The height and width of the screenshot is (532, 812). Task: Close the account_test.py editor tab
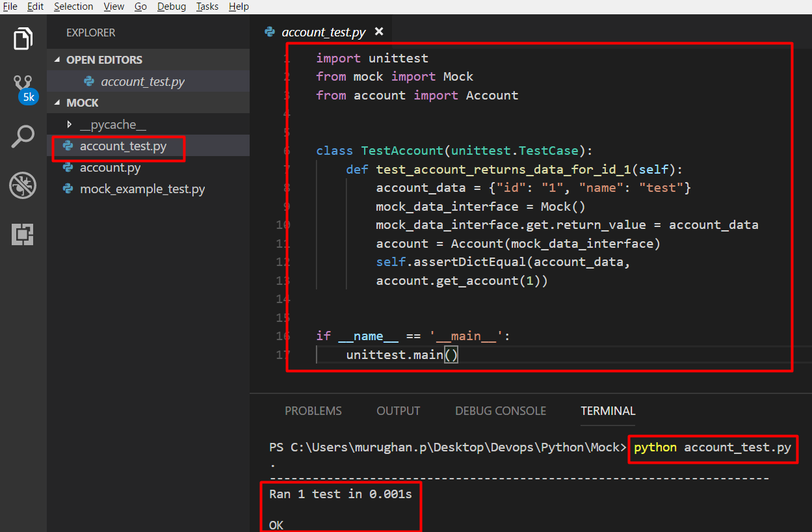(379, 31)
